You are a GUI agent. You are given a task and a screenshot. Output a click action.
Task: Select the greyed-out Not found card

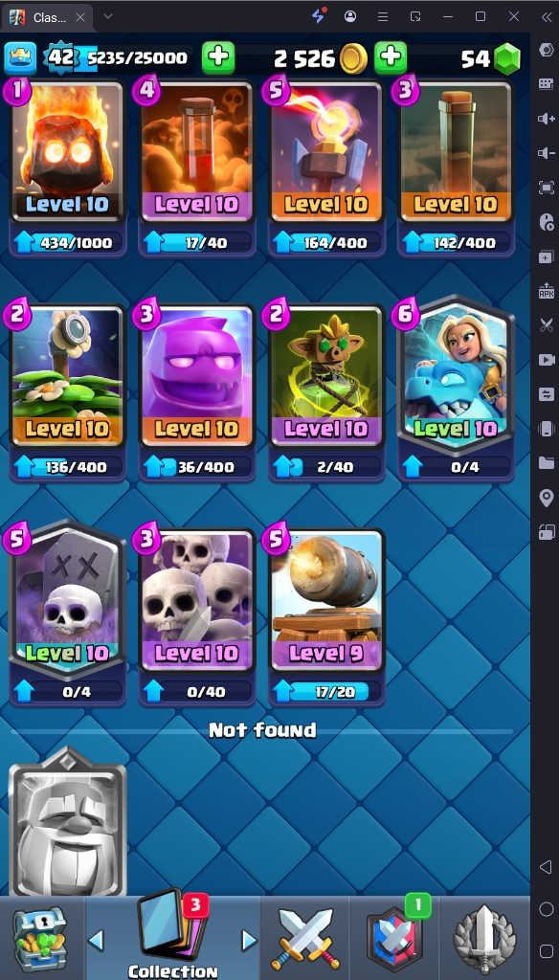pos(68,821)
